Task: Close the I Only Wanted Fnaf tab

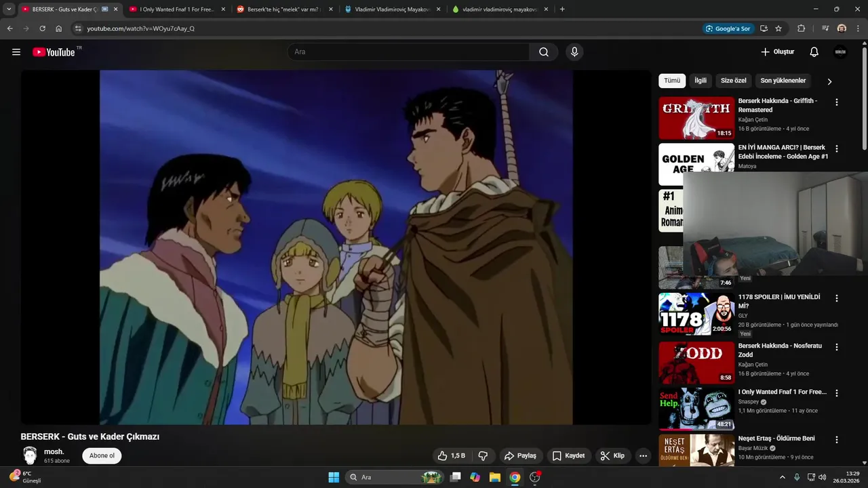Action: coord(223,9)
